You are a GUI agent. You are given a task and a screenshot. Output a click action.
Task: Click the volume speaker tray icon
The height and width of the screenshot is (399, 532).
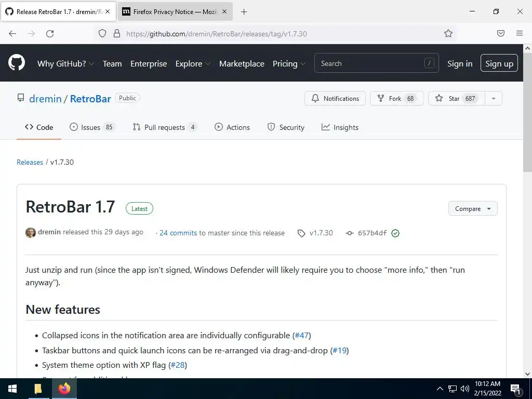coord(465,389)
